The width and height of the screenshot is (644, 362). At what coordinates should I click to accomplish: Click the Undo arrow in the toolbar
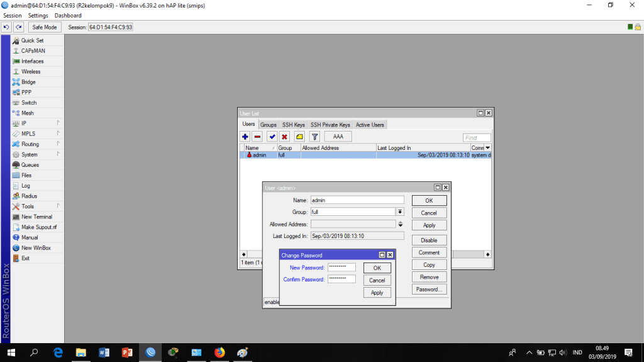[x=6, y=27]
